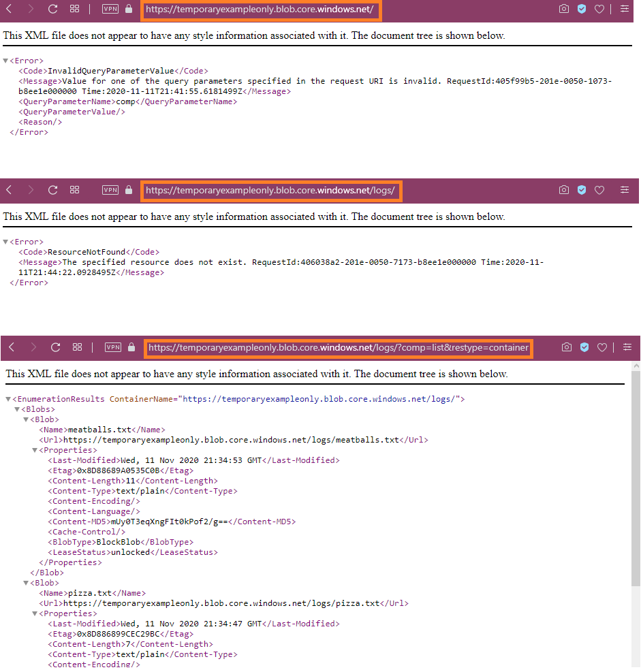Click padlock icon in bottom comp=list window
Screen dimensions: 641x672
click(x=131, y=347)
